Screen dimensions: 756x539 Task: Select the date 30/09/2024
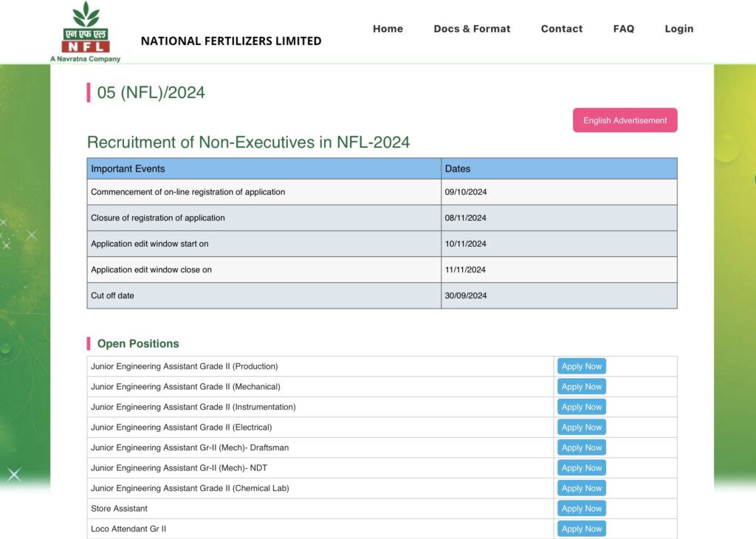coord(466,295)
